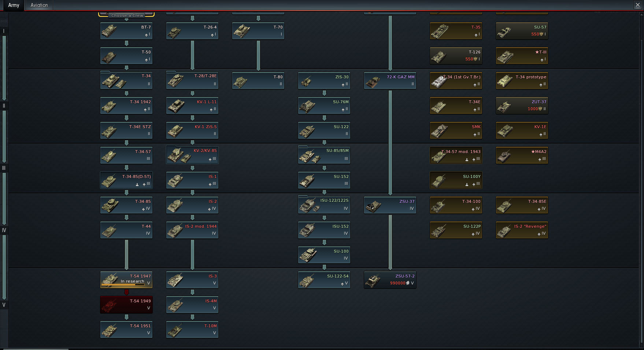Click the T-26-4 tank icon
Screen dimensions: 644x350
tap(174, 31)
